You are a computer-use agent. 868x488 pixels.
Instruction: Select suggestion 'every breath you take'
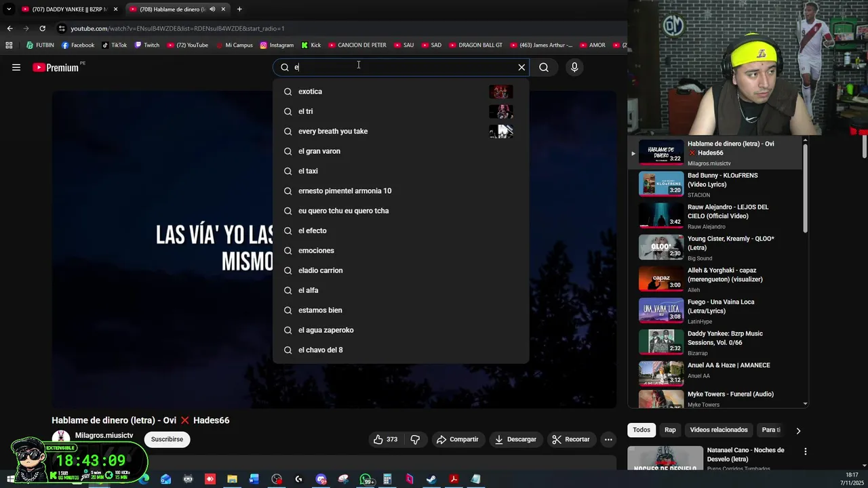coord(401,131)
